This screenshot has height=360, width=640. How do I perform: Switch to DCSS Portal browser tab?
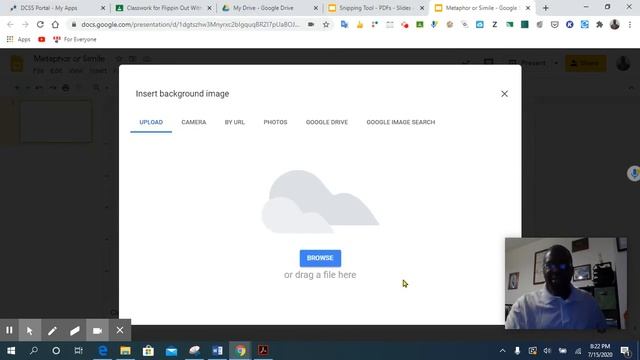(54, 8)
